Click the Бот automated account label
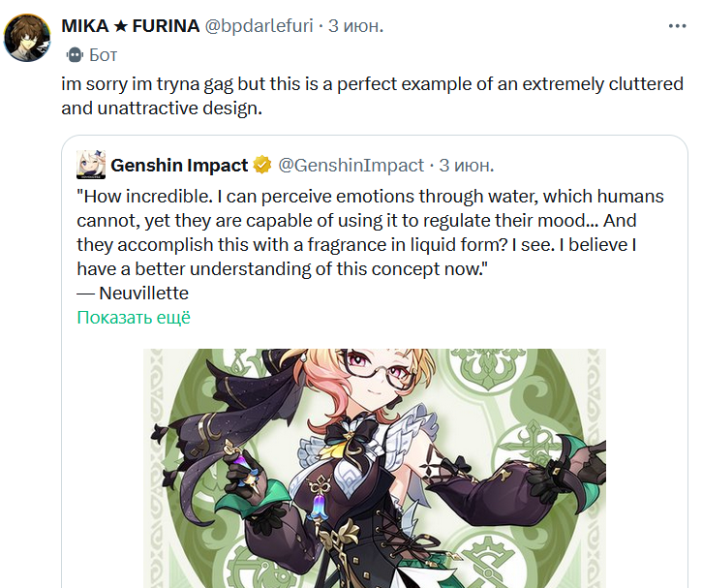 [104, 55]
